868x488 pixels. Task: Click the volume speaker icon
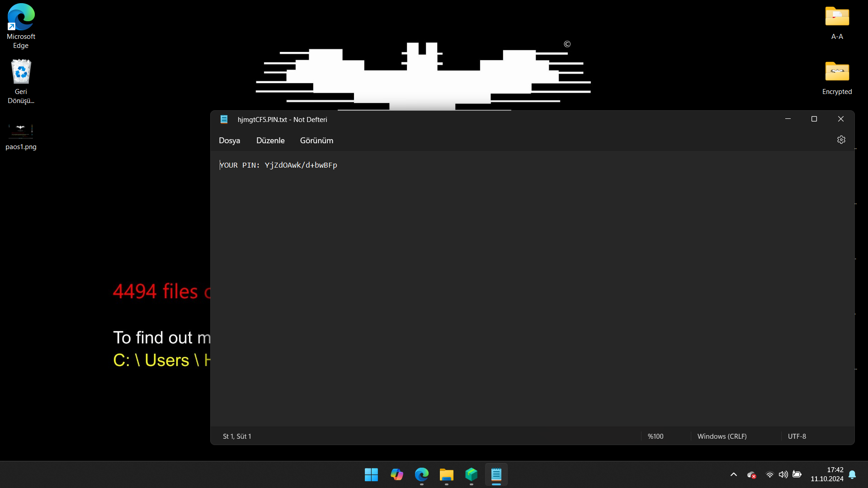pyautogui.click(x=783, y=474)
